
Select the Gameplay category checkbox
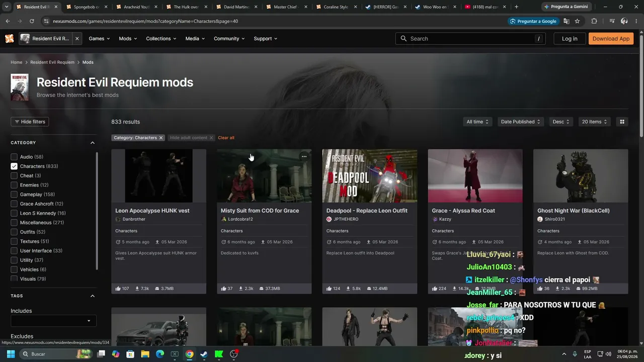click(14, 195)
